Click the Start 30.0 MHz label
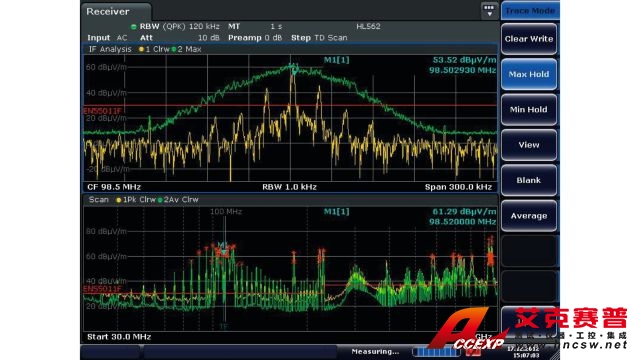Image resolution: width=640 pixels, height=360 pixels. coord(119,337)
